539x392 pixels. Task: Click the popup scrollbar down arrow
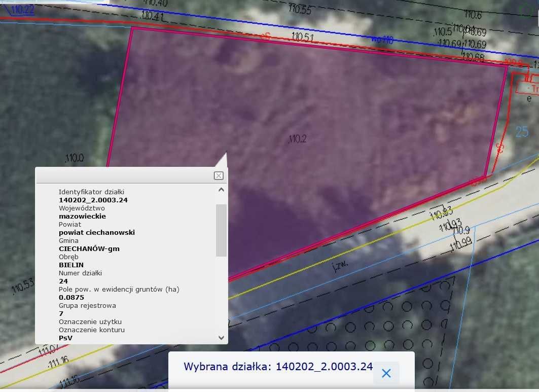pyautogui.click(x=221, y=337)
